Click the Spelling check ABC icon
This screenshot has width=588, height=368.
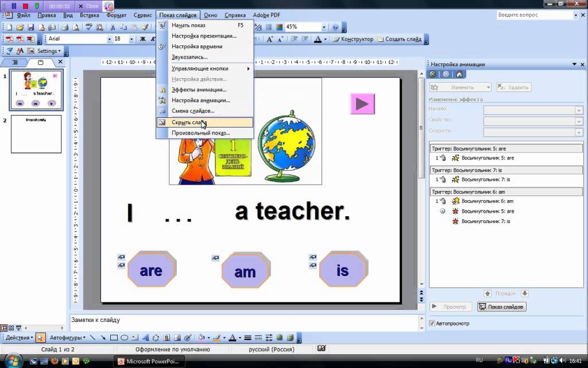88,27
